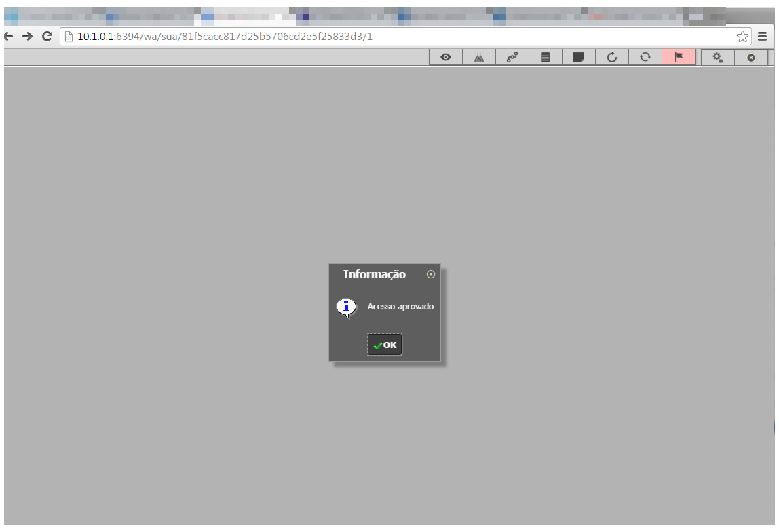The width and height of the screenshot is (779, 532).
Task: Bookmark this page with the star
Action: pos(743,37)
